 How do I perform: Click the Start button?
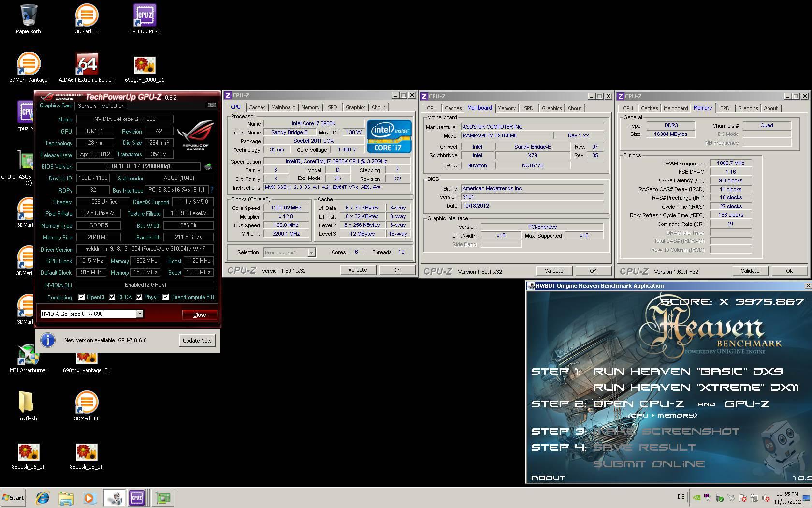point(13,497)
